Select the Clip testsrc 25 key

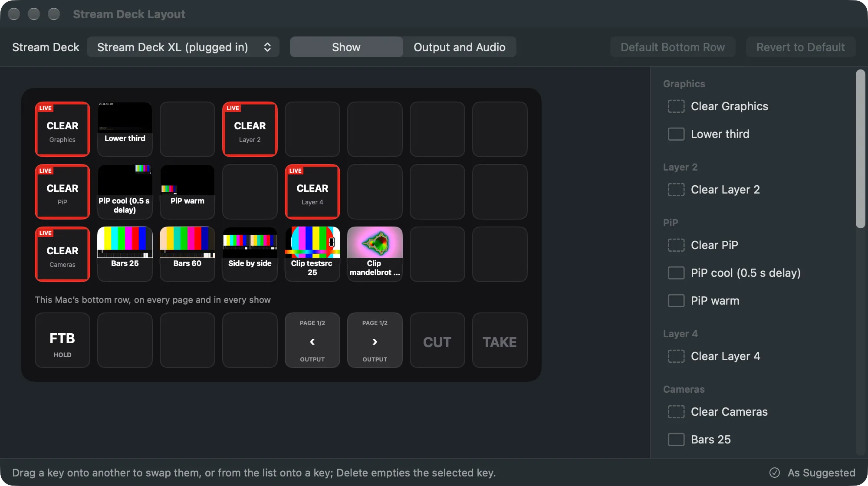click(x=312, y=254)
